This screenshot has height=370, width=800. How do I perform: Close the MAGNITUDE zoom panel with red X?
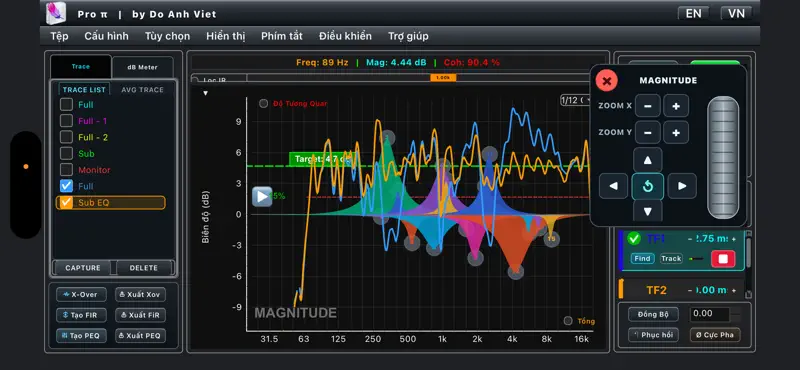[x=607, y=81]
